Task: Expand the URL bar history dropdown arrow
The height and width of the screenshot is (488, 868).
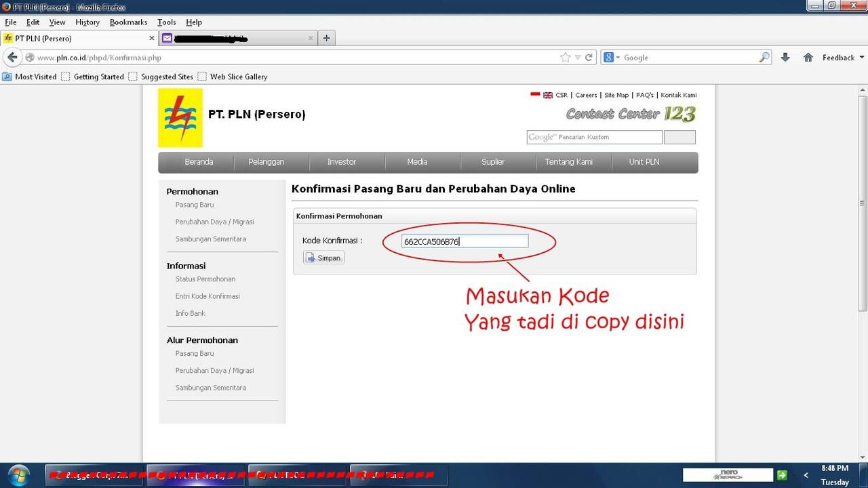Action: pos(578,58)
